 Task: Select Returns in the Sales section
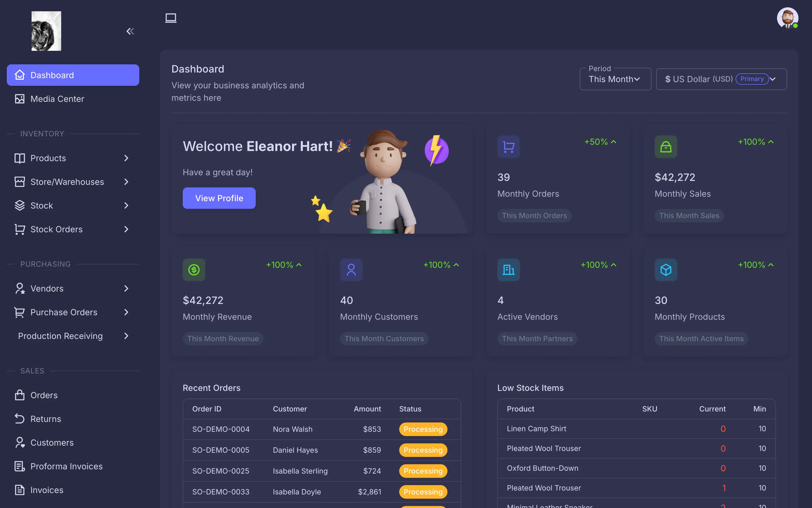click(x=73, y=419)
